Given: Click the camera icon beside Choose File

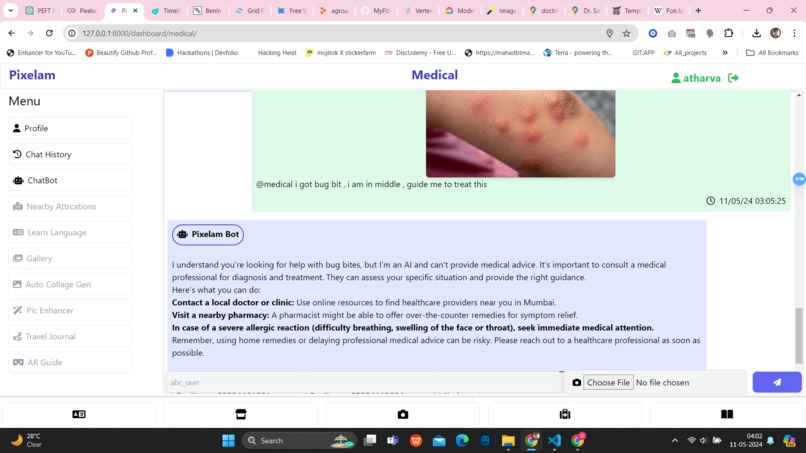Looking at the screenshot, I should point(577,383).
